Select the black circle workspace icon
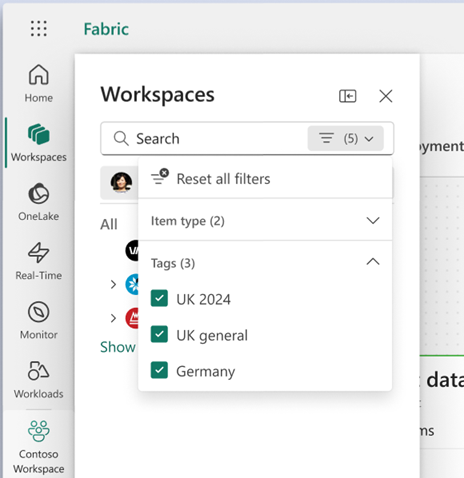Viewport: 464px width, 478px height. coord(132,250)
